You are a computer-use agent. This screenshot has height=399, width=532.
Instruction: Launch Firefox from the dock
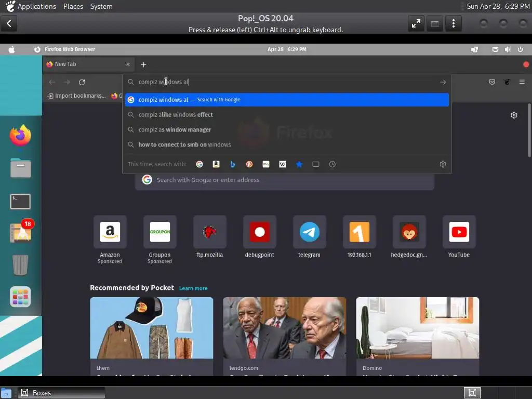tap(20, 136)
